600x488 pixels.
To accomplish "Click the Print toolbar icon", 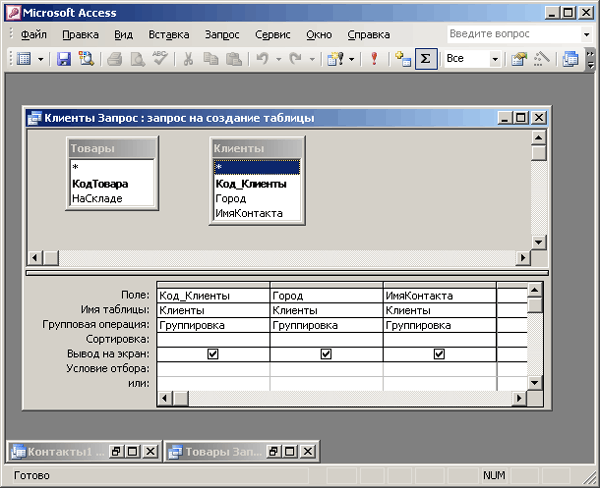I will pyautogui.click(x=114, y=59).
